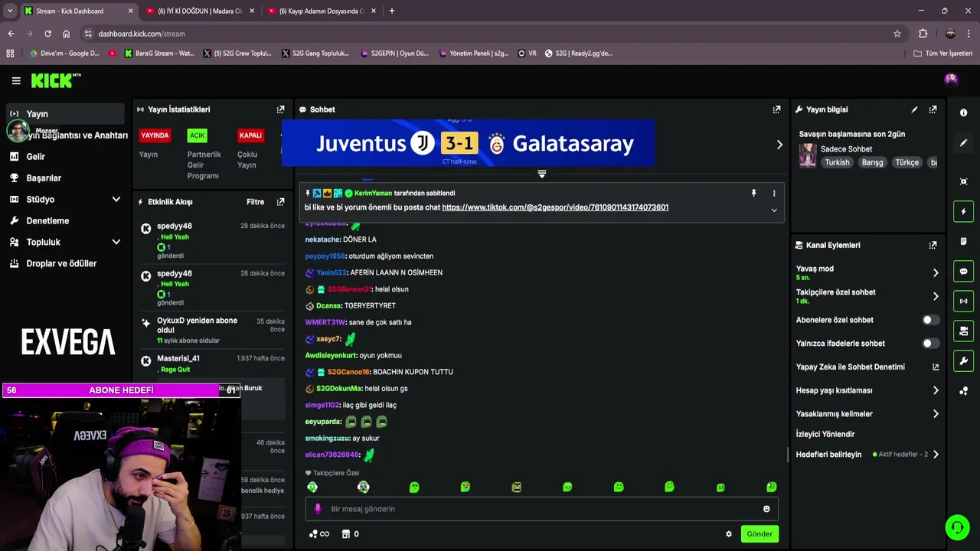Toggle Abonelere özel sohbet switch
The image size is (980, 551).
[x=929, y=320]
